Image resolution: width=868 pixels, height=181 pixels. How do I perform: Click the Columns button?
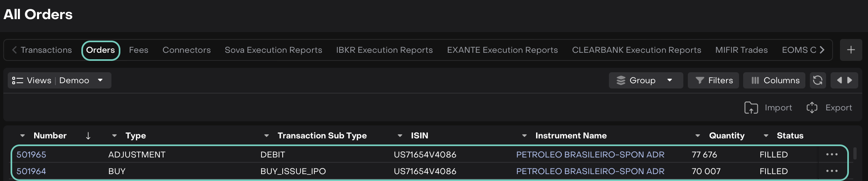pos(774,80)
